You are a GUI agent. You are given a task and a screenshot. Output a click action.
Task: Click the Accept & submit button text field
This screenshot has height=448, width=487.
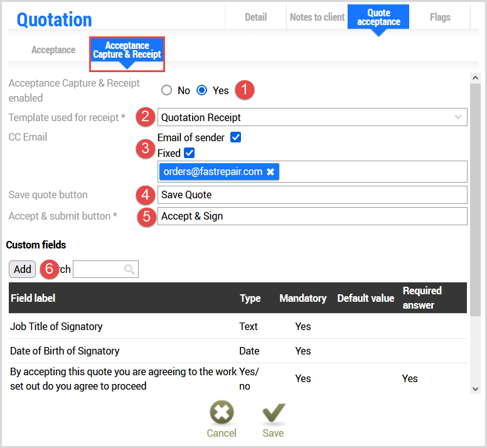[312, 216]
